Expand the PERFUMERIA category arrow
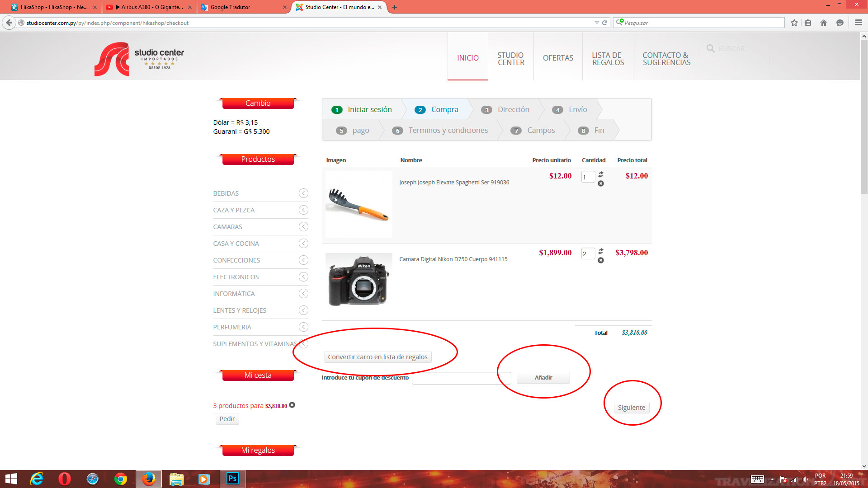The image size is (868, 488). point(303,327)
